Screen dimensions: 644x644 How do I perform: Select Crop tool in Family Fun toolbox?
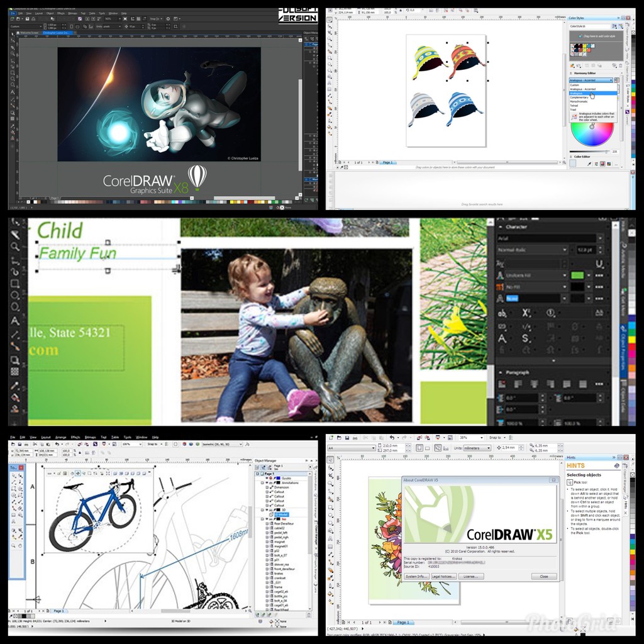pyautogui.click(x=15, y=235)
